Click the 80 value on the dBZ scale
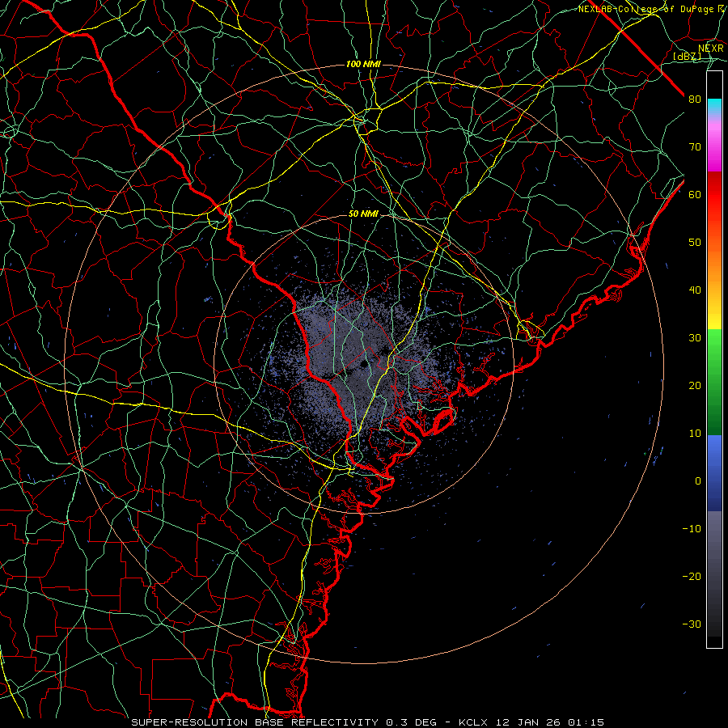This screenshot has height=728, width=728. point(695,99)
